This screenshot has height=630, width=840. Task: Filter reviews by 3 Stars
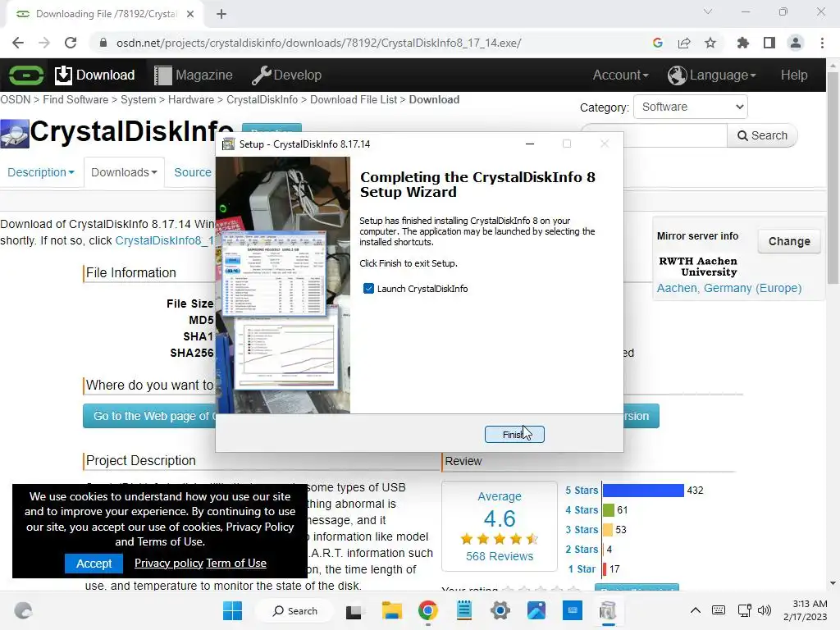coord(582,530)
